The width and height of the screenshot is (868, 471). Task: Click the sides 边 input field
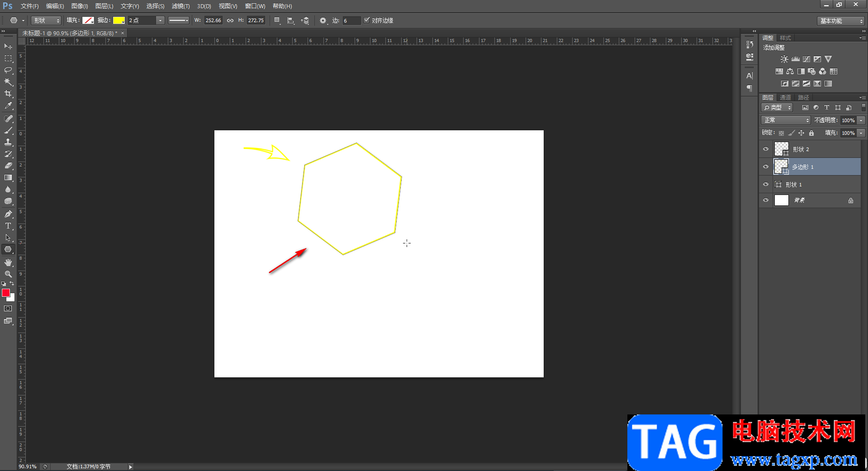click(351, 20)
